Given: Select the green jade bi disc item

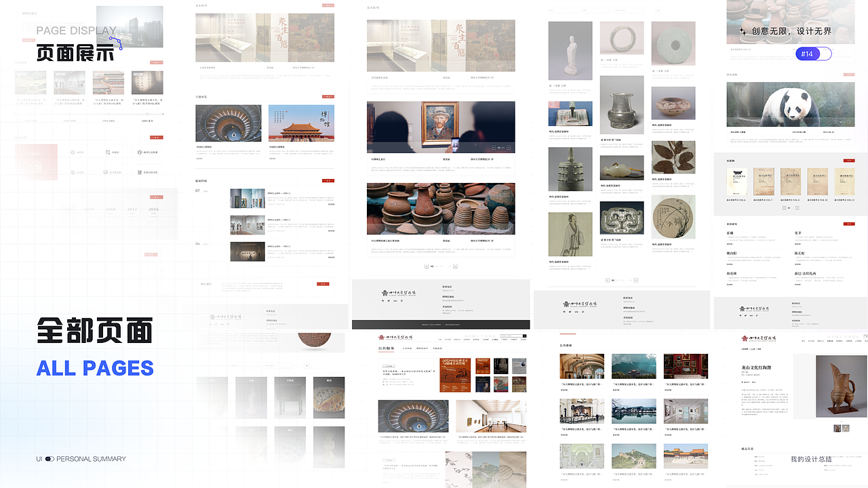Looking at the screenshot, I should pyautogui.click(x=673, y=43).
